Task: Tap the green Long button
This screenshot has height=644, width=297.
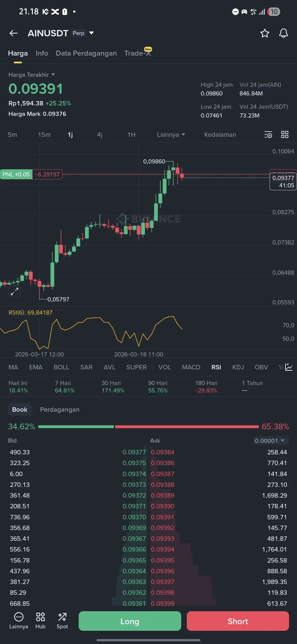Action: [130, 621]
